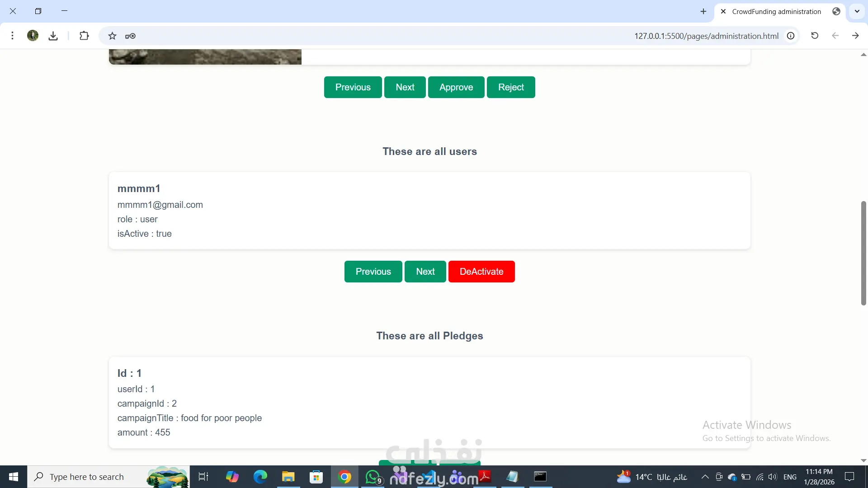Viewport: 868px width, 488px height.
Task: Click the password key icon
Action: click(x=130, y=36)
